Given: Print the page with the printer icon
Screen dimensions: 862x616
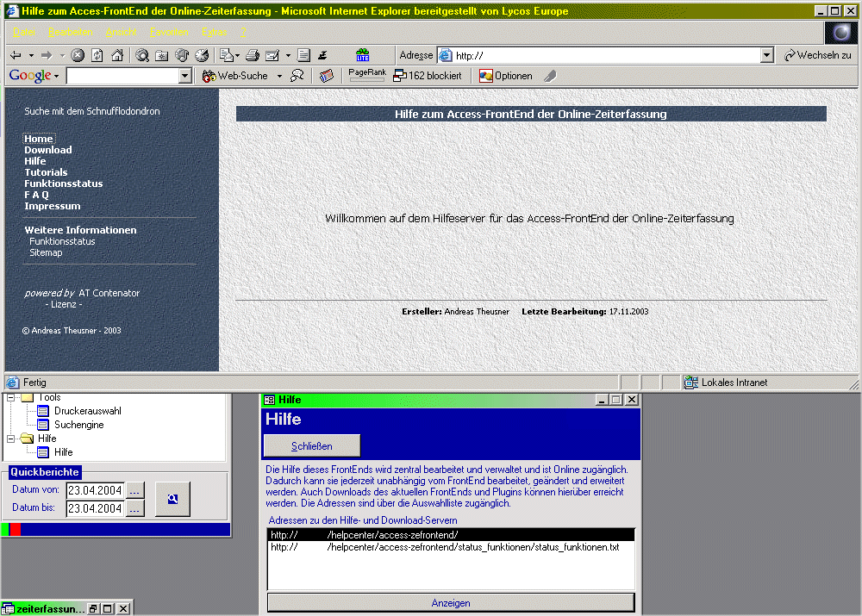Looking at the screenshot, I should click(253, 55).
